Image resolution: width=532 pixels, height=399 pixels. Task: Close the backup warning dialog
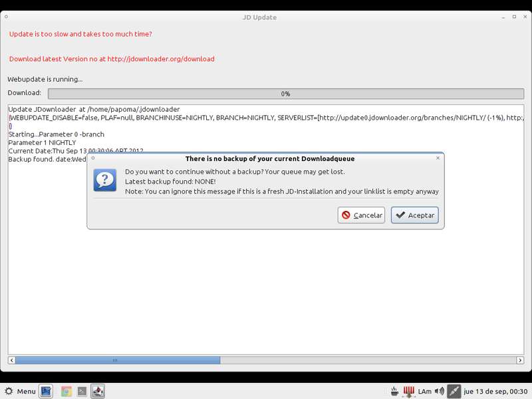(438, 158)
